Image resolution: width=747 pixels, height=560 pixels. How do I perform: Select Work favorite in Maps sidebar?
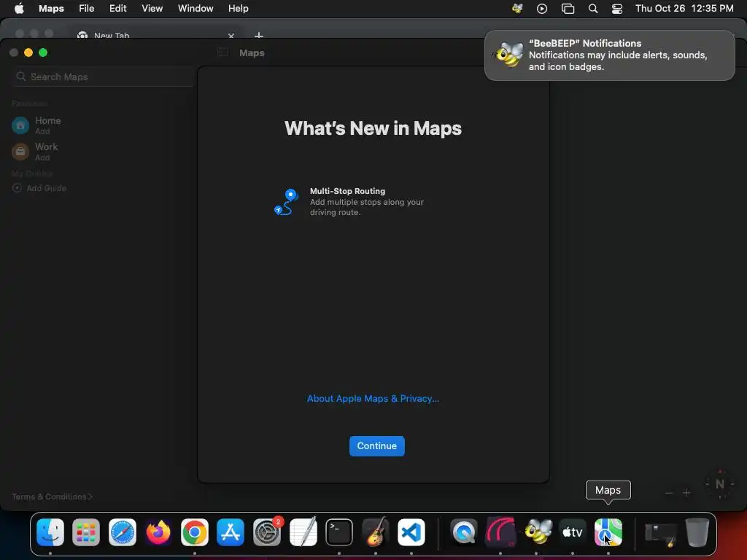coord(46,152)
